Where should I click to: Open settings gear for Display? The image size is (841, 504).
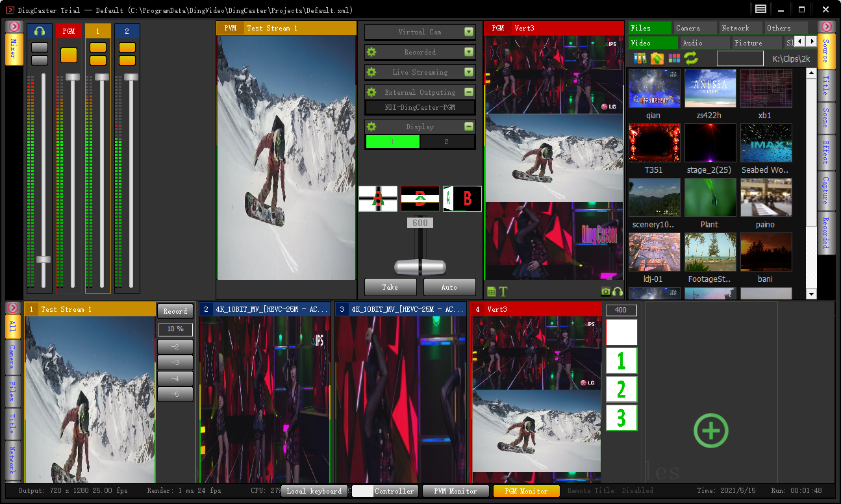click(x=371, y=127)
